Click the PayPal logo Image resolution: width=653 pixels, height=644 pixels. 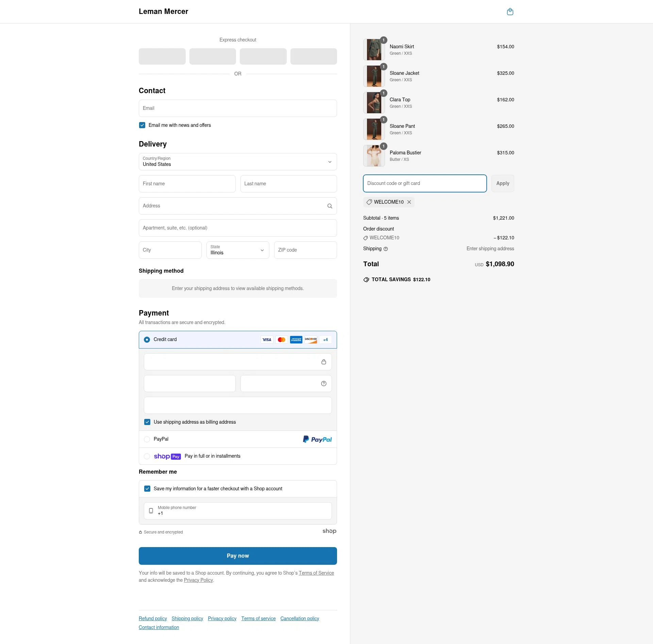pos(317,439)
